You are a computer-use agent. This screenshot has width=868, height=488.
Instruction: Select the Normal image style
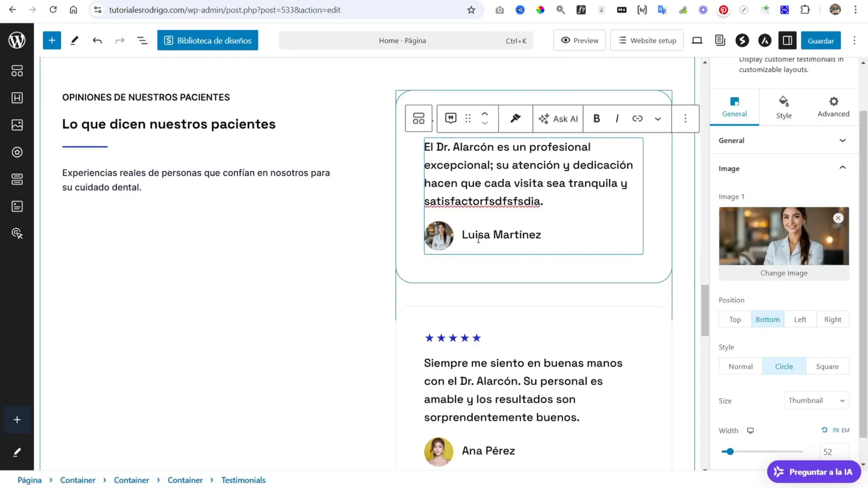[x=740, y=366]
